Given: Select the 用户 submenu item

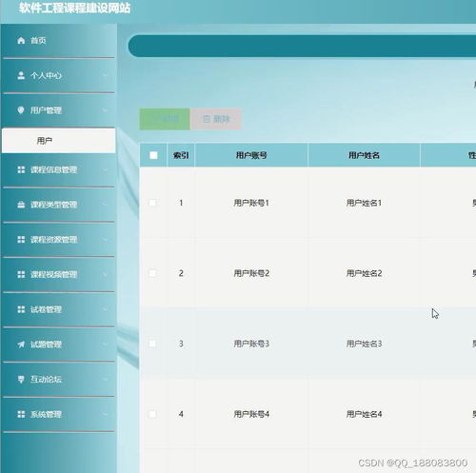Looking at the screenshot, I should pyautogui.click(x=58, y=141).
